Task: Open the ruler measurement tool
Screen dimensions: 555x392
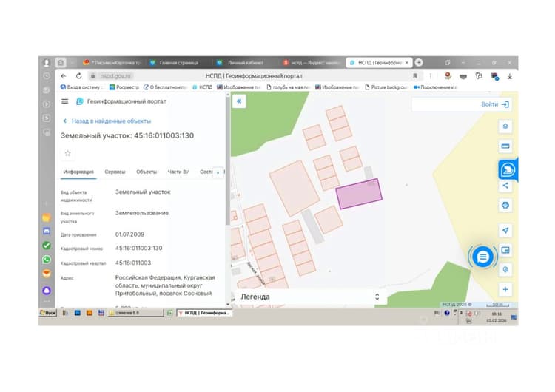Action: tap(505, 146)
